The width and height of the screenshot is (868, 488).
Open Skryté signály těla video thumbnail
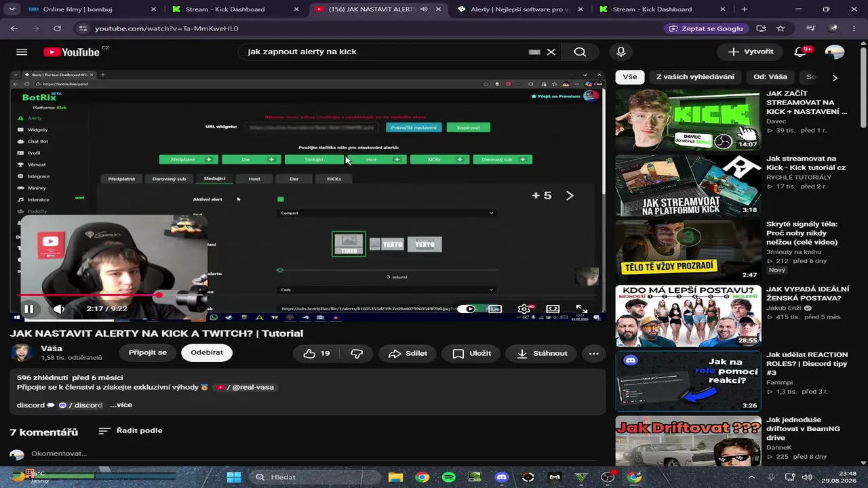[688, 250]
